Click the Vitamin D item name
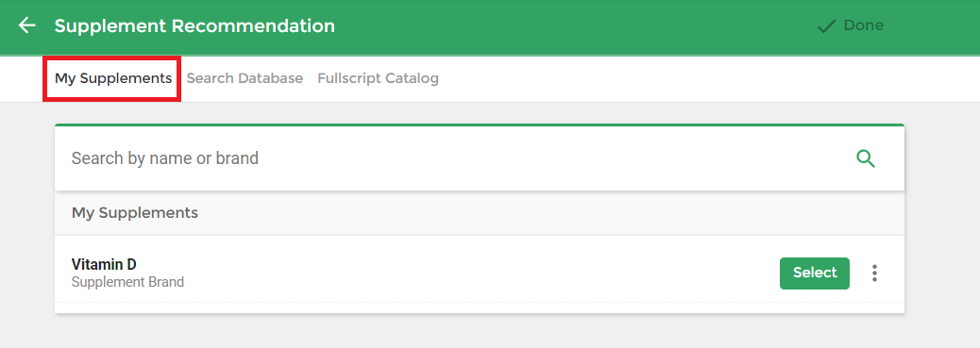 click(x=104, y=264)
